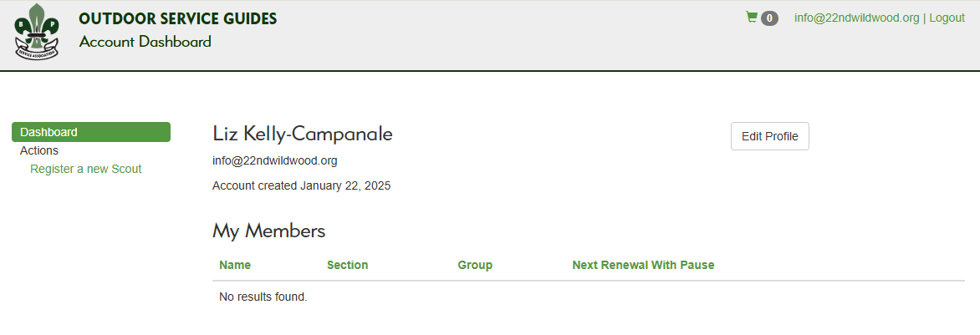Sort by Next Renewal With Pause
This screenshot has width=980, height=335.
pyautogui.click(x=643, y=265)
